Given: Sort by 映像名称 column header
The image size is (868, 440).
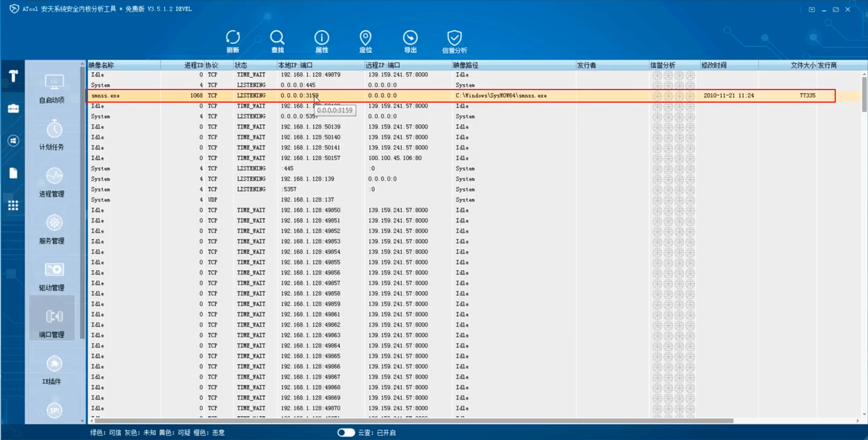Looking at the screenshot, I should [x=124, y=65].
